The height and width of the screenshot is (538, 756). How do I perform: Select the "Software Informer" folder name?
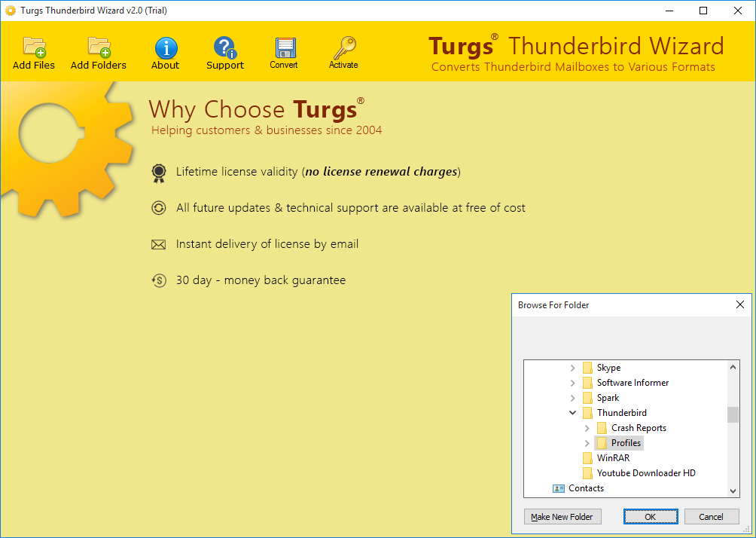point(633,383)
